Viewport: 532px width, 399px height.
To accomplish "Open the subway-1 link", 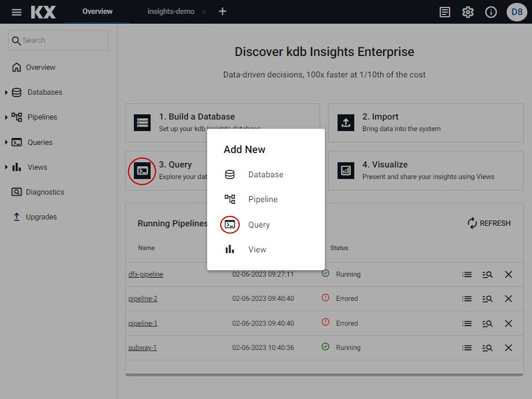I will [143, 348].
